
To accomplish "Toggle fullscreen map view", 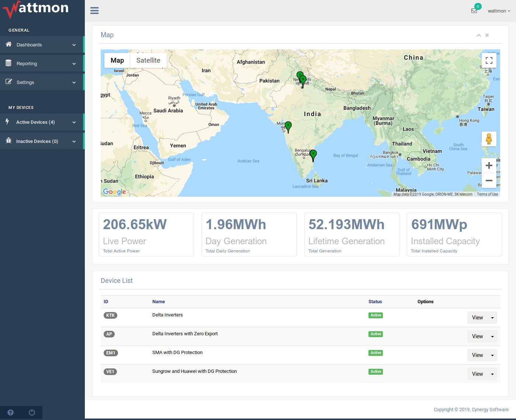I will click(489, 61).
